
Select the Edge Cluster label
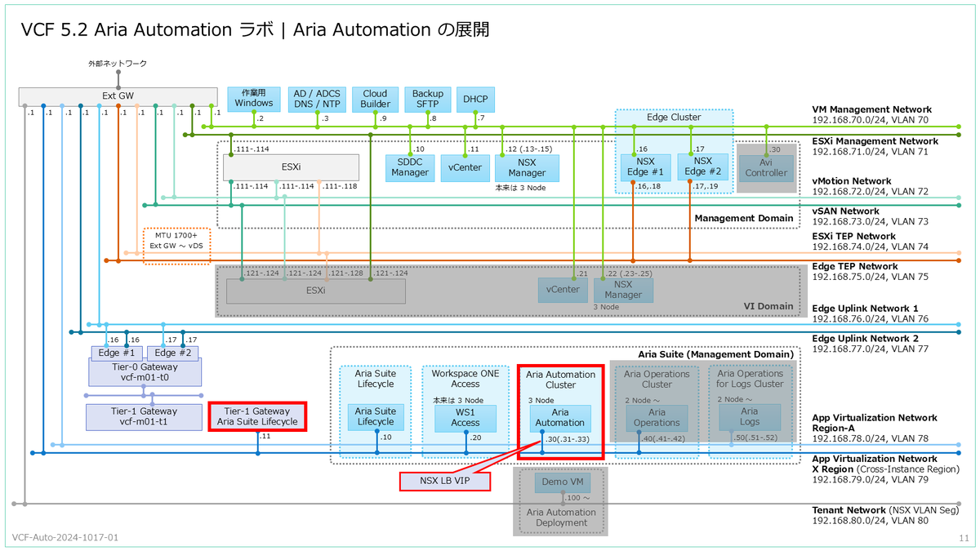674,118
